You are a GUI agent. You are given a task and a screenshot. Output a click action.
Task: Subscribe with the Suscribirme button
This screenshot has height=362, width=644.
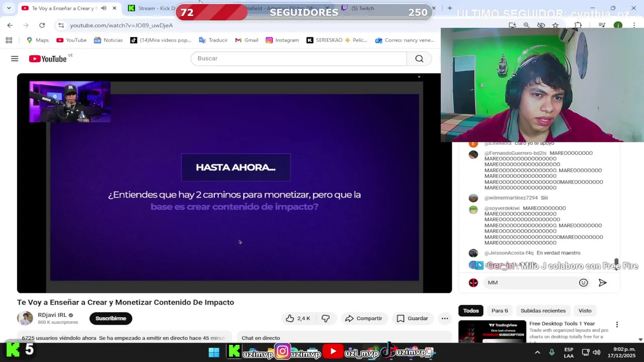click(111, 318)
